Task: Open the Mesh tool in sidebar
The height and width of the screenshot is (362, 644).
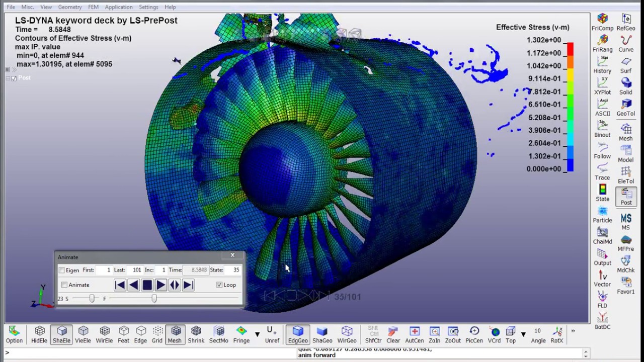Action: pos(626,133)
